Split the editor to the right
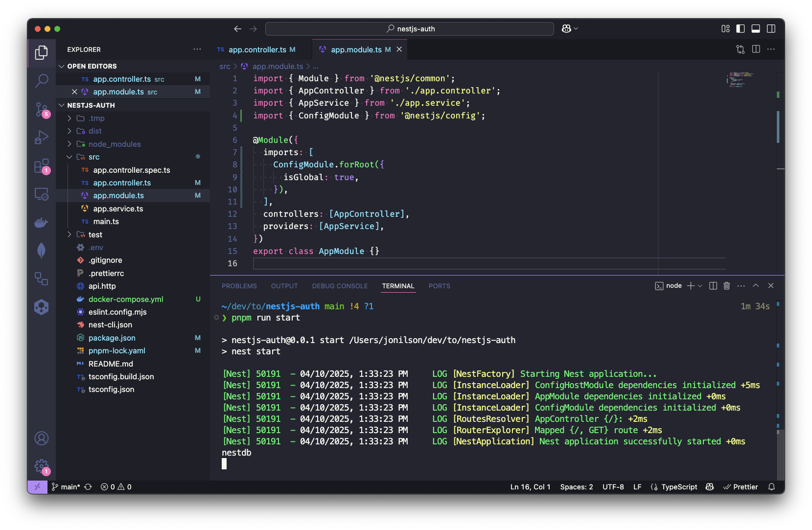Viewport: 812px width, 530px height. (756, 49)
